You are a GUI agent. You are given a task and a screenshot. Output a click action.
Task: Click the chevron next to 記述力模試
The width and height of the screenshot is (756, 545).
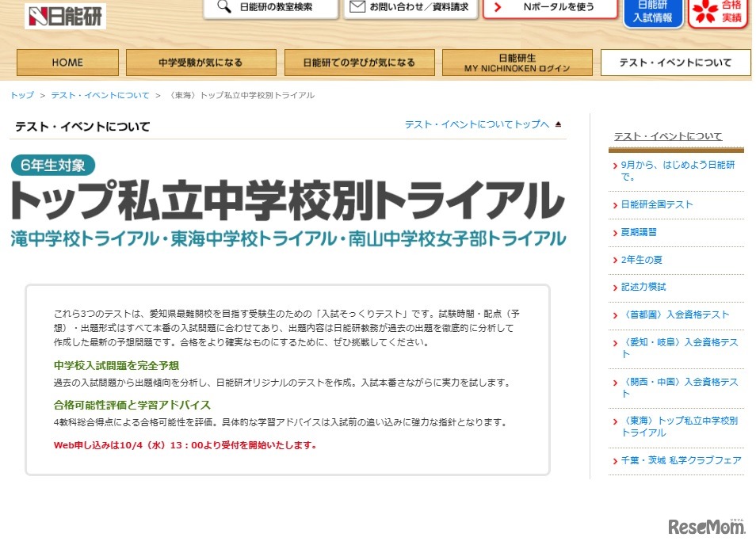pyautogui.click(x=613, y=287)
